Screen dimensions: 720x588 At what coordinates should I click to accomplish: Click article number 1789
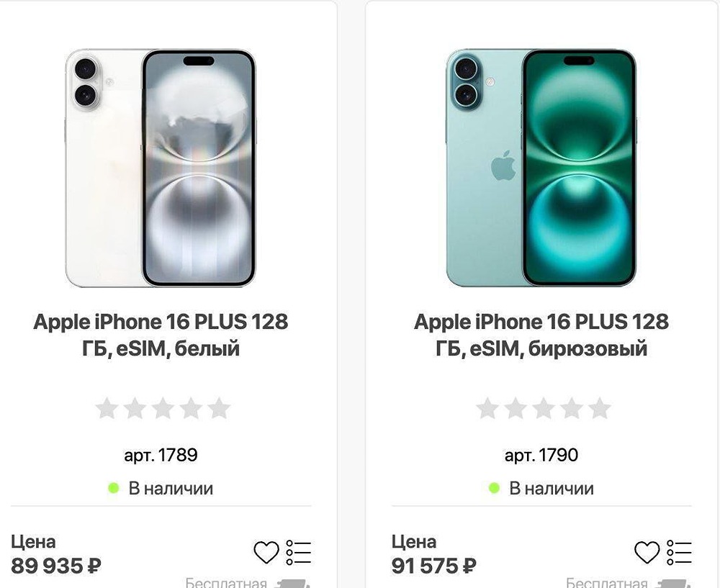tap(161, 455)
